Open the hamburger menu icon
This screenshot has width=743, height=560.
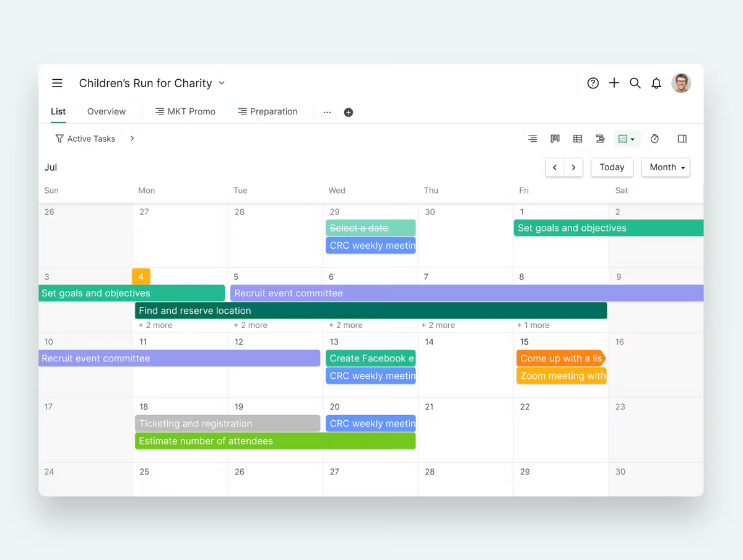pos(57,83)
